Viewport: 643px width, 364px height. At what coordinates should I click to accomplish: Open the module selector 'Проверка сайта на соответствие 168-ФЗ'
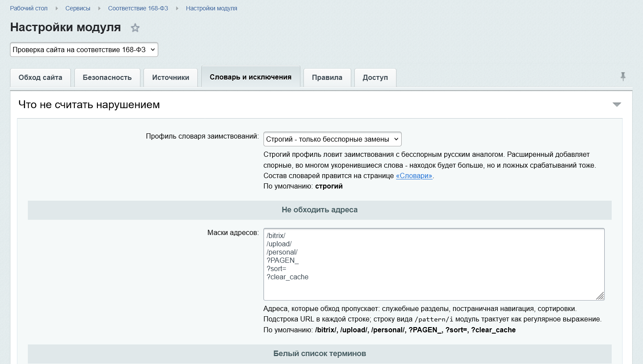(x=84, y=50)
